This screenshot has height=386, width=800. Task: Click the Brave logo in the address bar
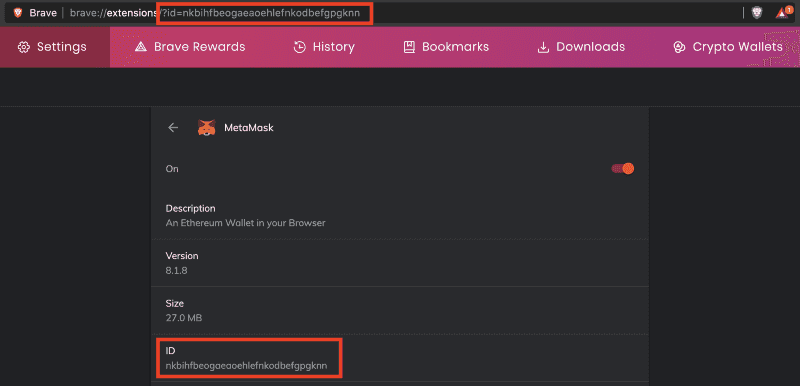18,13
